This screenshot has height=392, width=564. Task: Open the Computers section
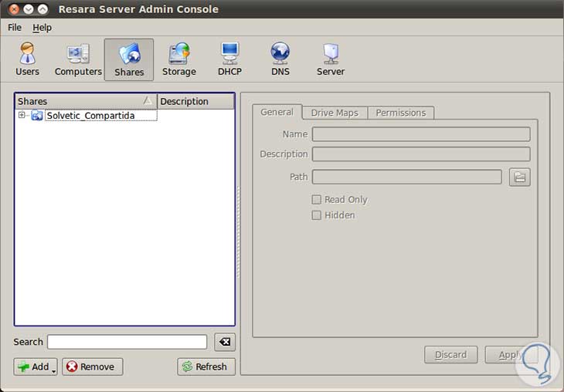[x=78, y=59]
